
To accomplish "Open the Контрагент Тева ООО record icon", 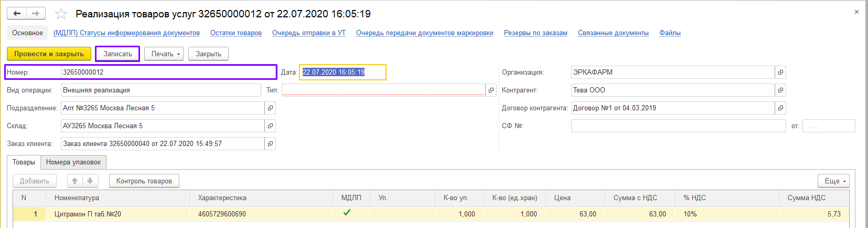I will tap(780, 90).
